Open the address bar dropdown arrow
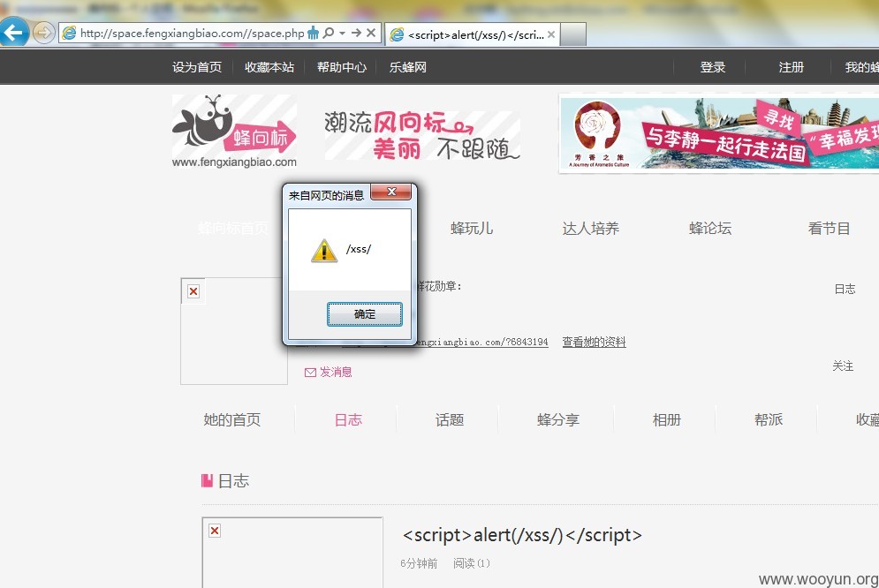This screenshot has width=879, height=588. (x=342, y=33)
